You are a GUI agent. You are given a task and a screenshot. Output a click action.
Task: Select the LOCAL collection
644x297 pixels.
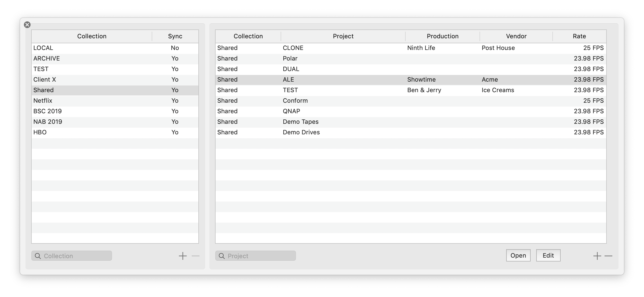[x=115, y=48]
